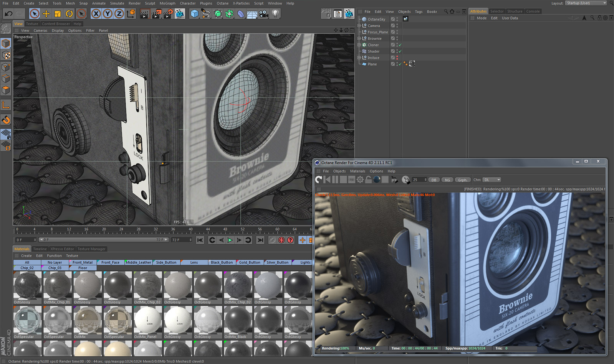The width and height of the screenshot is (614, 364).
Task: Select the OctMix_Black material sphere
Action: click(x=238, y=321)
